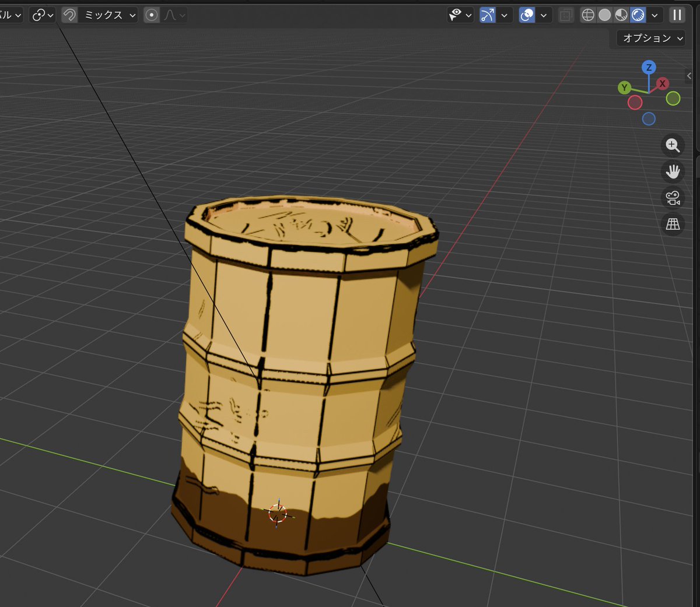Switch to material preview shading
Screen dimensions: 700x607
pyautogui.click(x=621, y=15)
